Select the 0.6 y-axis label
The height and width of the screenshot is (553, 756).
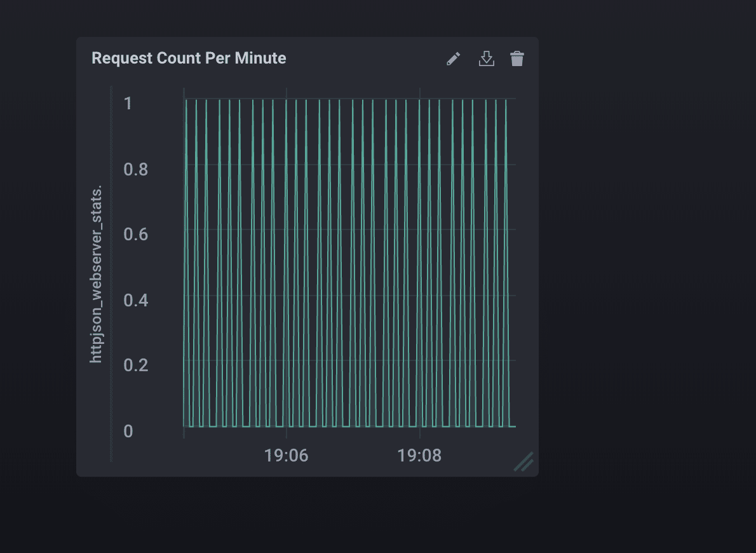[x=137, y=235]
